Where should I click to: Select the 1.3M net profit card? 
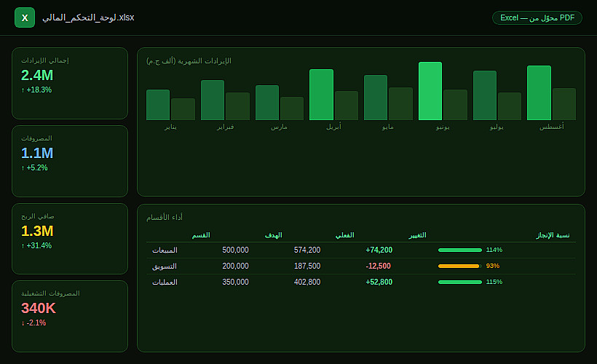click(x=70, y=239)
